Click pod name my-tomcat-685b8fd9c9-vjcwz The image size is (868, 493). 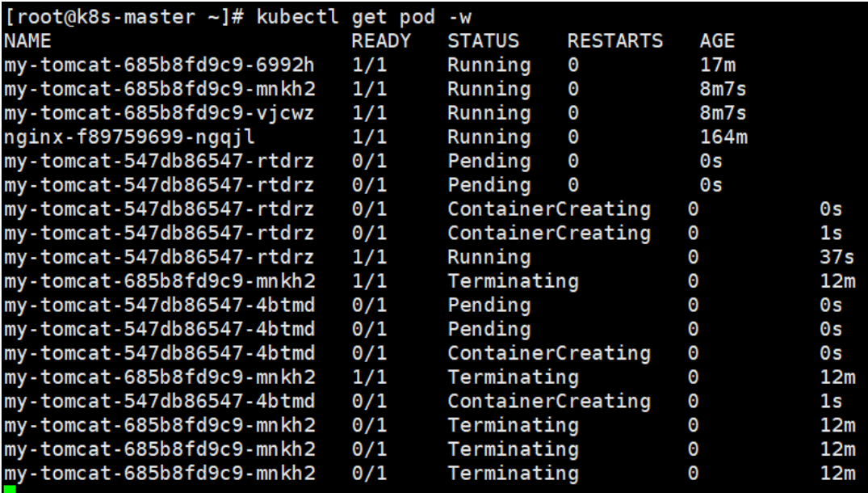tap(159, 114)
